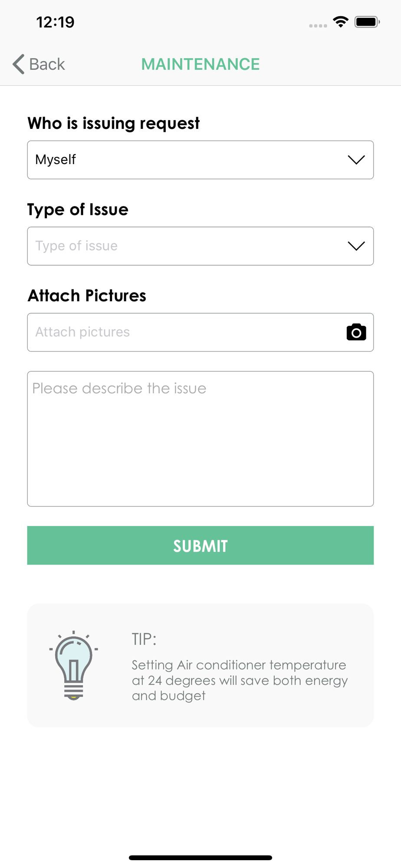Tap the Wi-Fi status icon
The image size is (401, 868).
click(341, 22)
